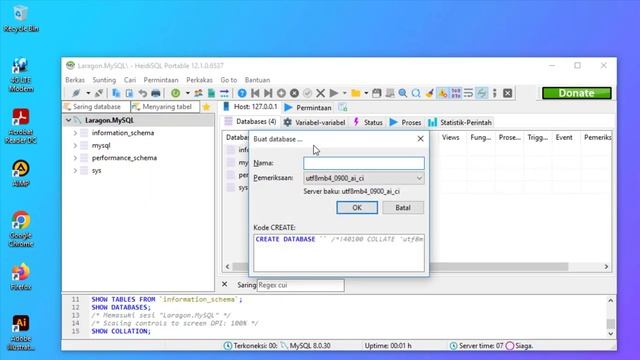Click the find text magnifier icon
640x360 pixels.
pos(403,93)
